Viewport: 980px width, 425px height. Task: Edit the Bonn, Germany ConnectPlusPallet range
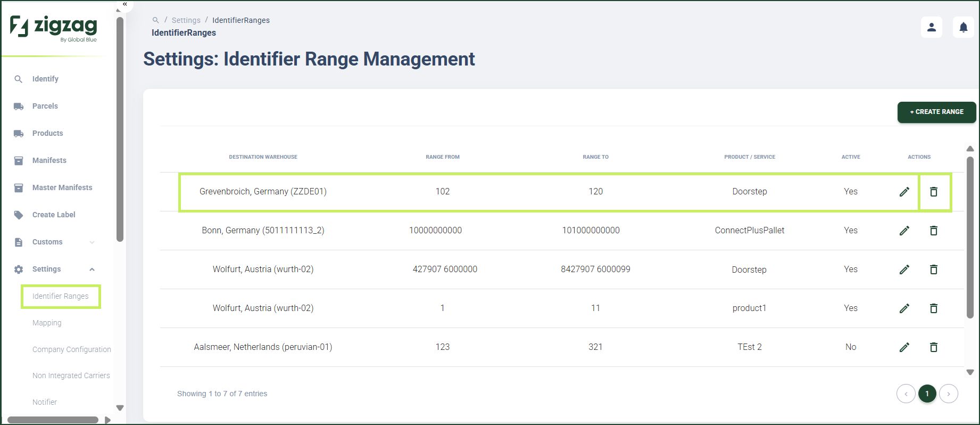pos(904,231)
